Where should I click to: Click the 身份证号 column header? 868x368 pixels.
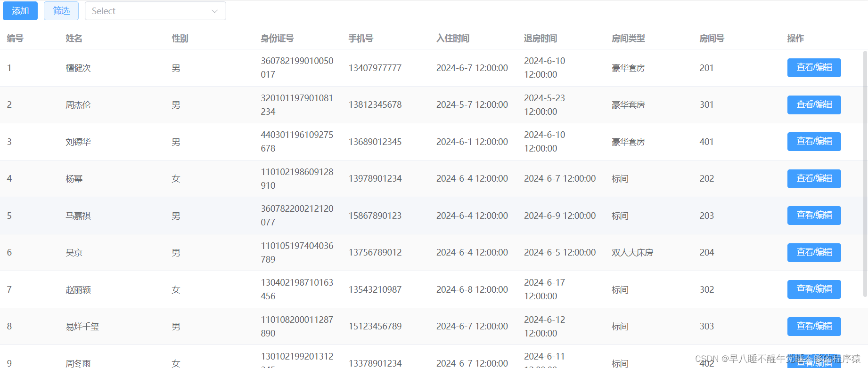(x=277, y=39)
